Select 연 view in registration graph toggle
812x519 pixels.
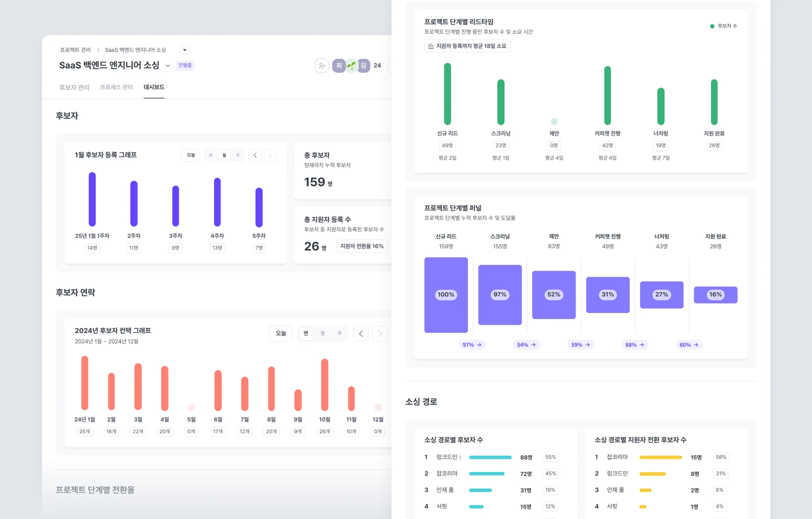click(211, 155)
